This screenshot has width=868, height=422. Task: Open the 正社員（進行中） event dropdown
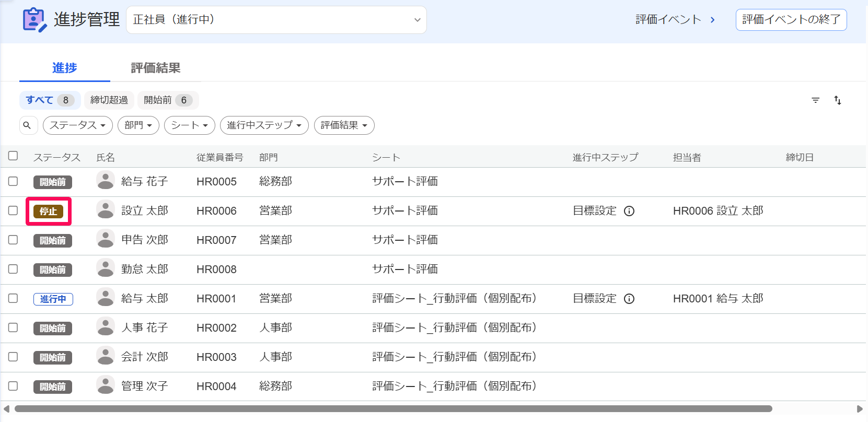(276, 20)
